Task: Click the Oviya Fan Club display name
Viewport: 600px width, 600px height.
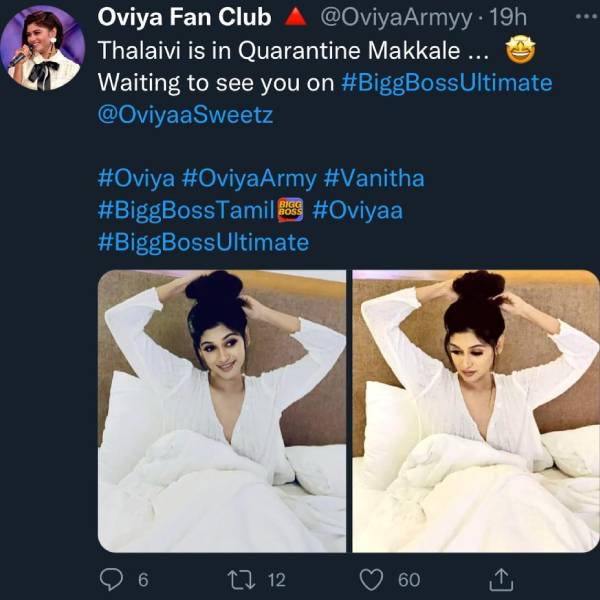Action: (x=186, y=18)
